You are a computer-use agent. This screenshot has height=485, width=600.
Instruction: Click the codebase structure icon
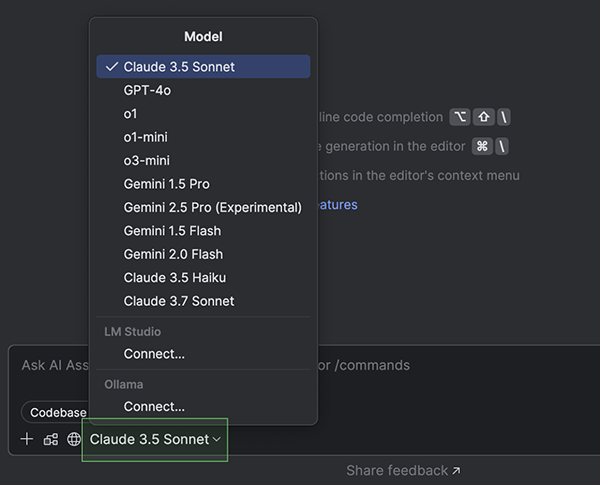click(x=50, y=440)
